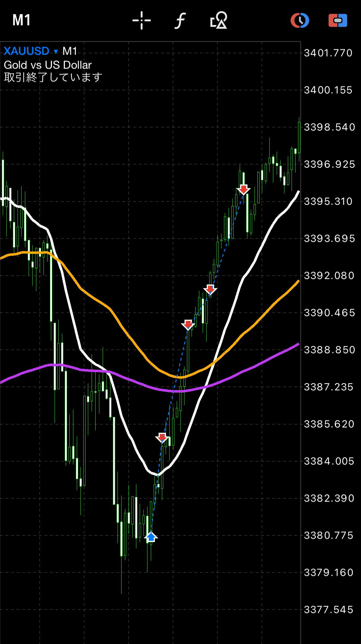The image size is (361, 644).
Task: Click the red sell arrow near 3392.080
Action: [210, 290]
